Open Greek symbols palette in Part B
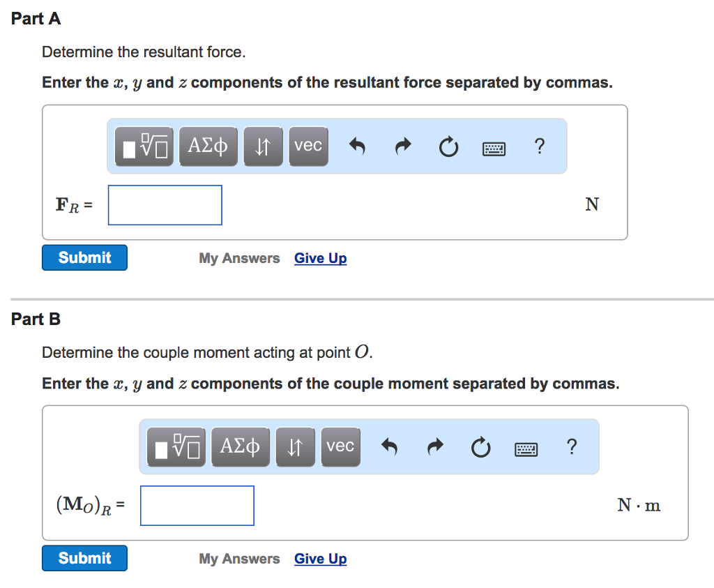Viewport: 714px width, 588px height. click(x=241, y=447)
